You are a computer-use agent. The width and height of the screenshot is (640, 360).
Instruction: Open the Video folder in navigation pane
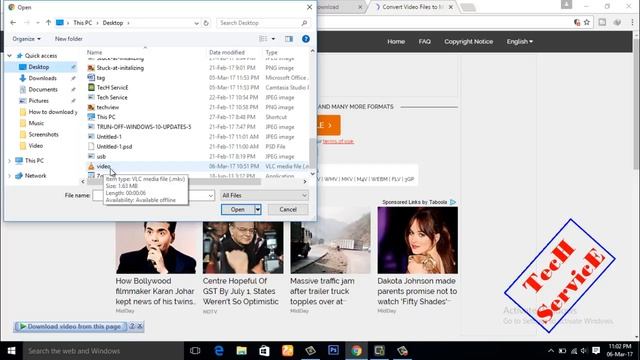(36, 145)
